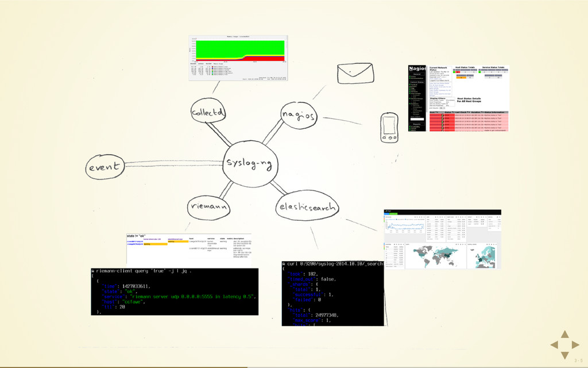
Task: Click the "riemann-client query 'true' -j | jq ." command
Action: 144,271
